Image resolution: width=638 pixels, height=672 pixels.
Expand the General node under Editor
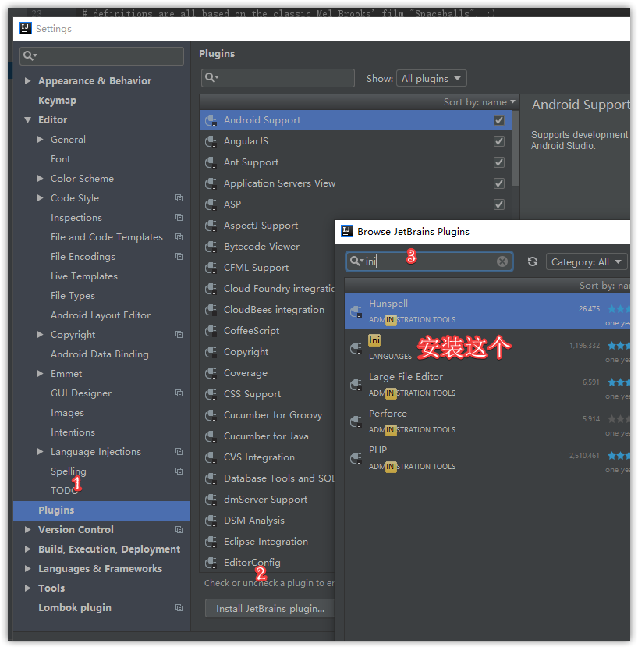(41, 139)
